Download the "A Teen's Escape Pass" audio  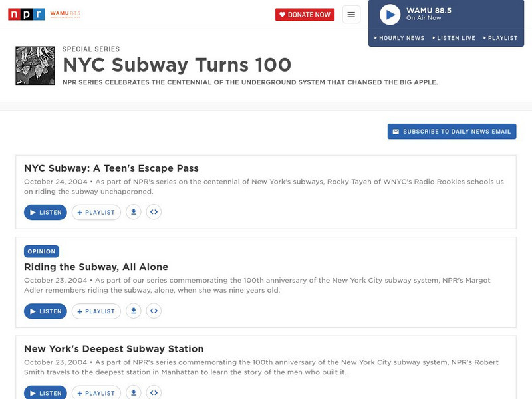coord(134,213)
